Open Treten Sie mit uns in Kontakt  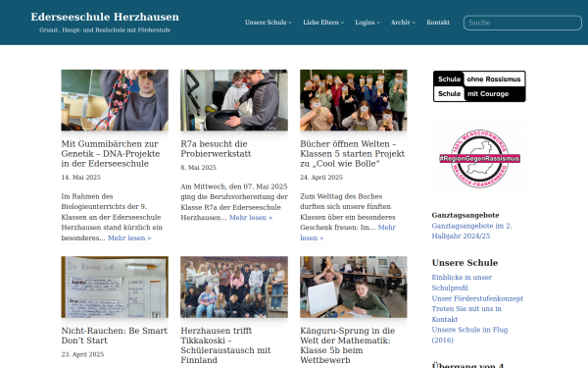click(x=466, y=314)
